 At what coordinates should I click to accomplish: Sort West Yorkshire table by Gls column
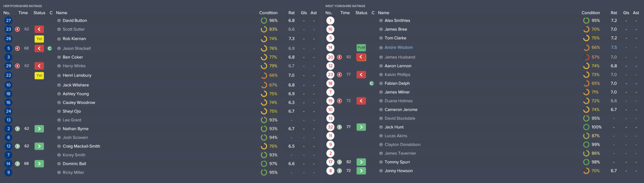[x=626, y=13]
